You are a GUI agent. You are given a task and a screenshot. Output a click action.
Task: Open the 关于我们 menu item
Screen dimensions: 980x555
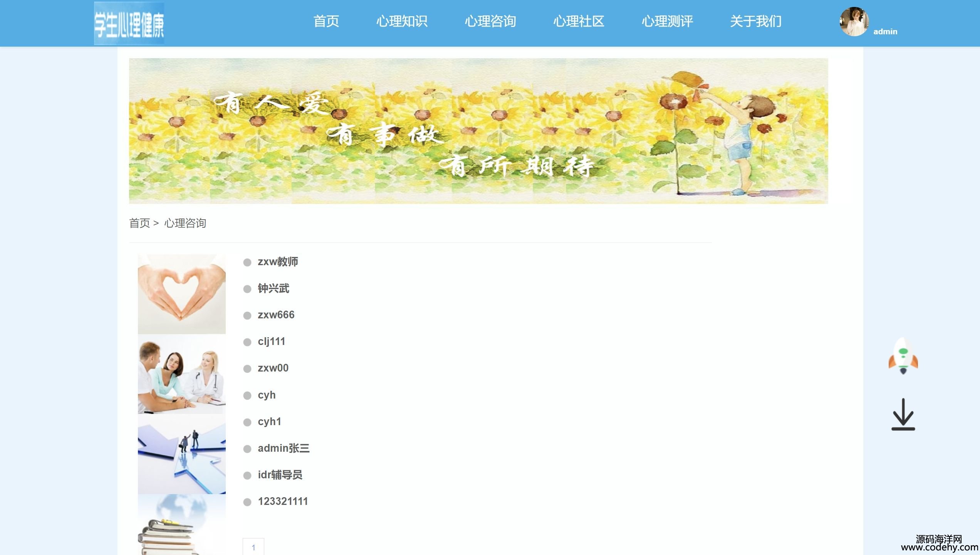[756, 21]
